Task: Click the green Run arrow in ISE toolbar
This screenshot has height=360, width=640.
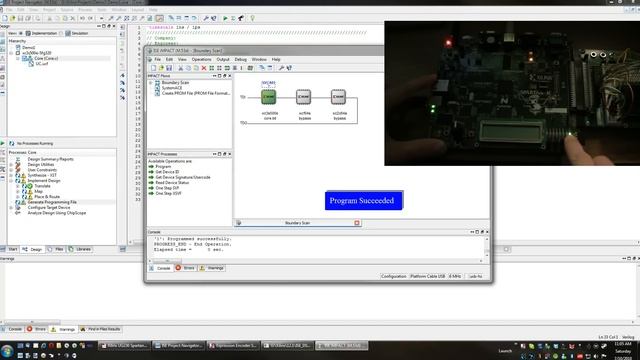Action: 225,18
